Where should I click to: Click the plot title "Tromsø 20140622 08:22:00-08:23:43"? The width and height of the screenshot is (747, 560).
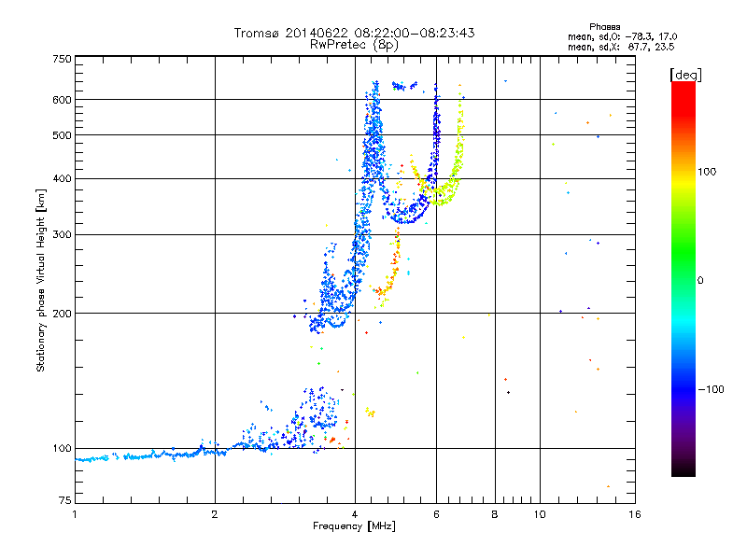tap(354, 33)
